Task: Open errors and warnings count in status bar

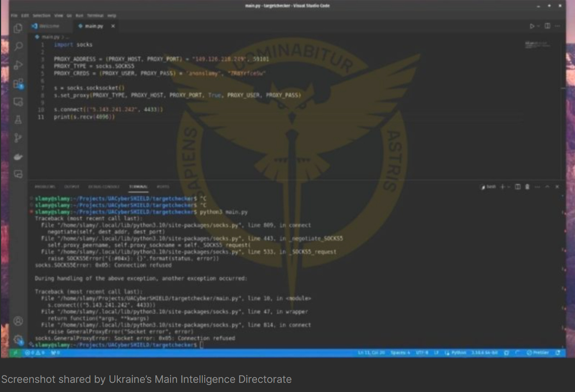Action: pos(35,353)
